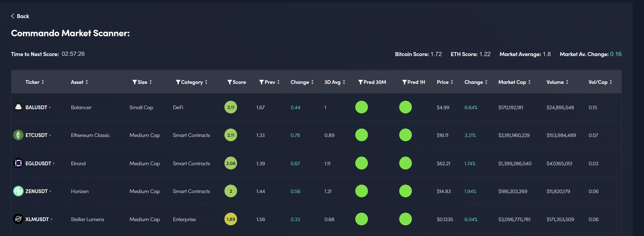
Task: Click the Stellar Lumens coin icon
Action: [x=18, y=219]
